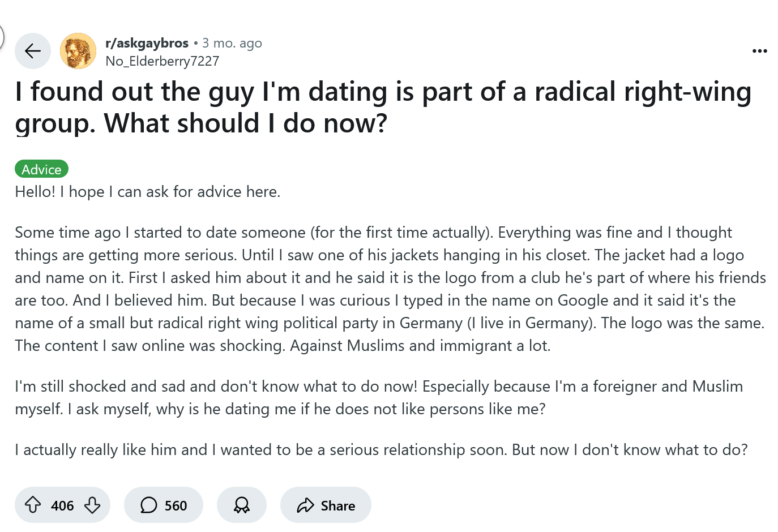Click the paragraph starting "I'm still shocked"
The width and height of the screenshot is (778, 532).
tap(378, 397)
